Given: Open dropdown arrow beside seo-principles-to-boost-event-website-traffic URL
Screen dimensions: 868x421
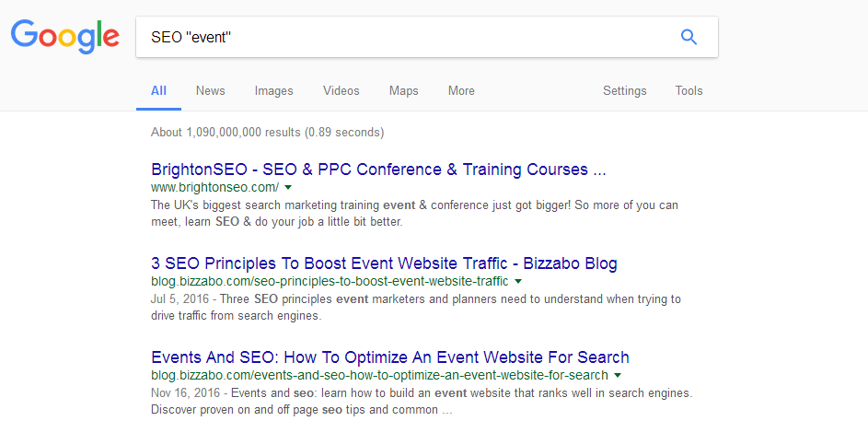Looking at the screenshot, I should click(517, 281).
